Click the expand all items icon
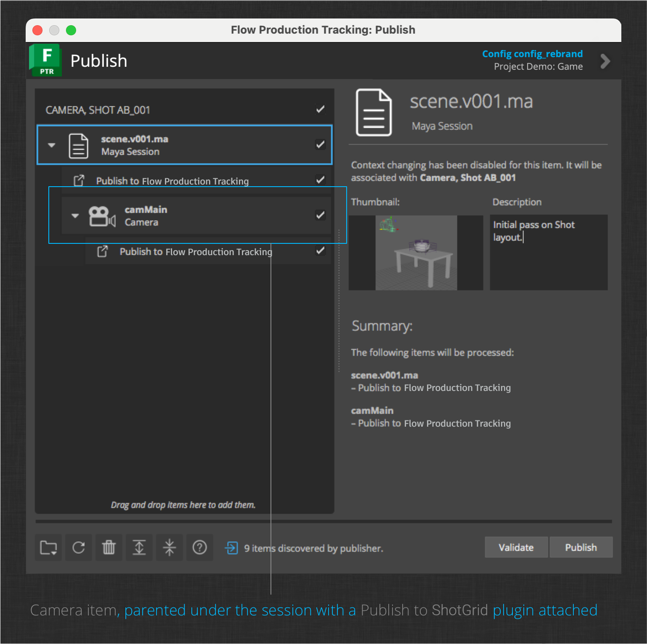 [x=139, y=548]
